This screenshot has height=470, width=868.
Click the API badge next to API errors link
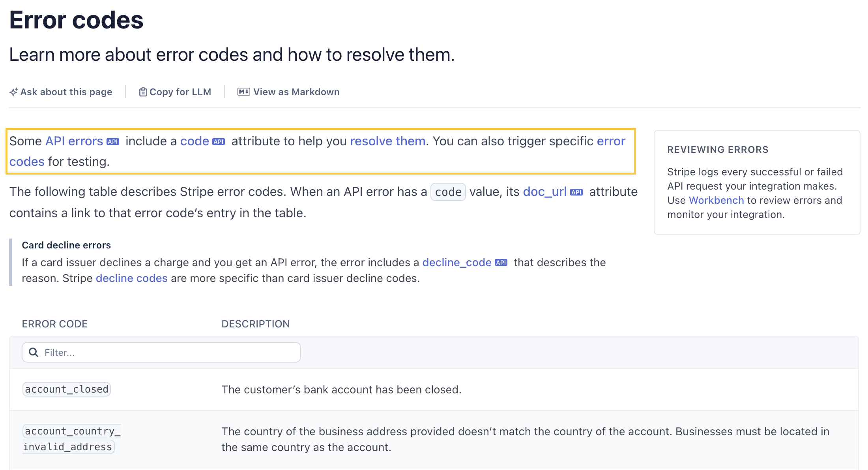click(113, 141)
